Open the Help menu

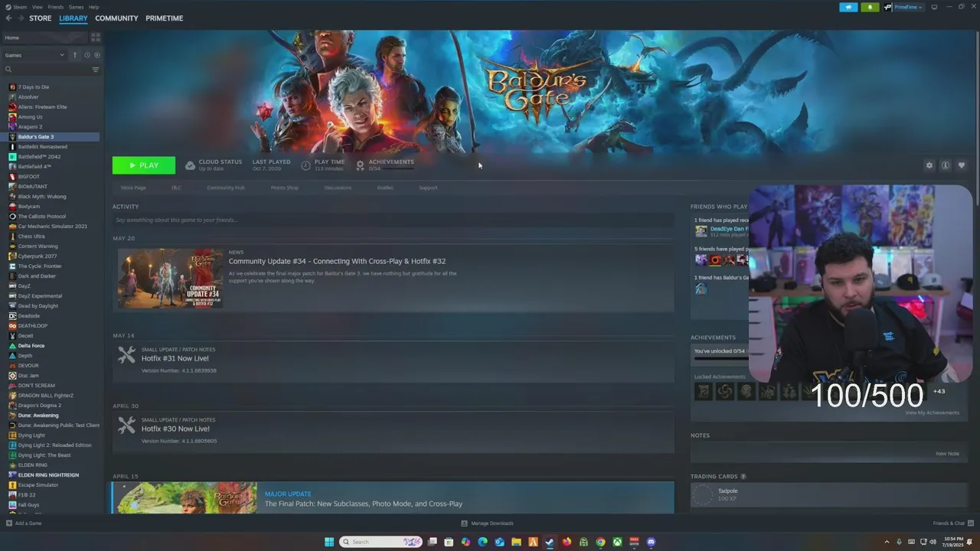point(93,7)
